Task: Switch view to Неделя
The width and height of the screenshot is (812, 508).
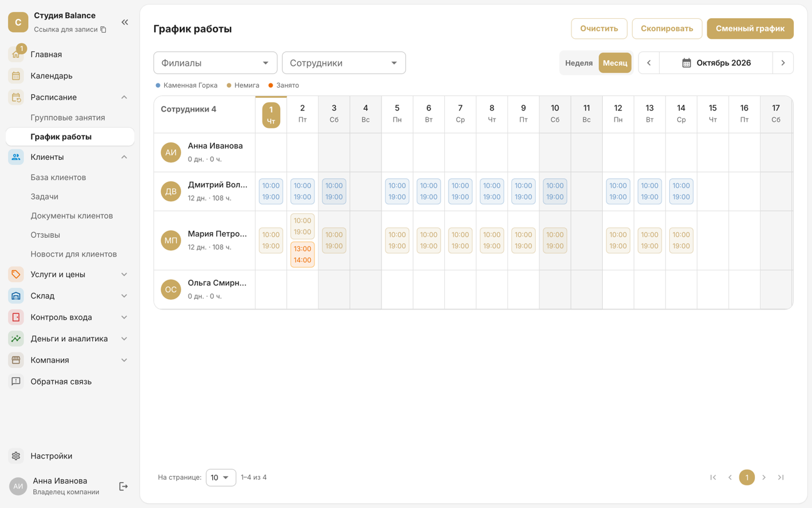Action: (x=579, y=63)
